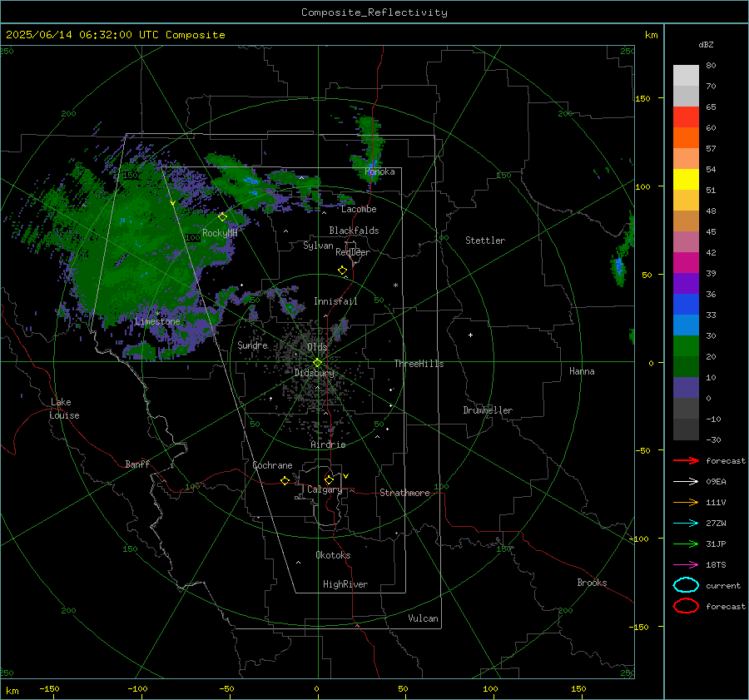This screenshot has height=700, width=749.
Task: Click the HighRiver label
Action: (345, 584)
